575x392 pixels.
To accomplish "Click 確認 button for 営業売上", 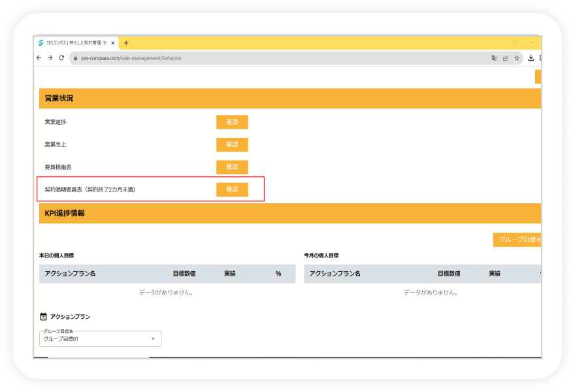I will pos(232,144).
